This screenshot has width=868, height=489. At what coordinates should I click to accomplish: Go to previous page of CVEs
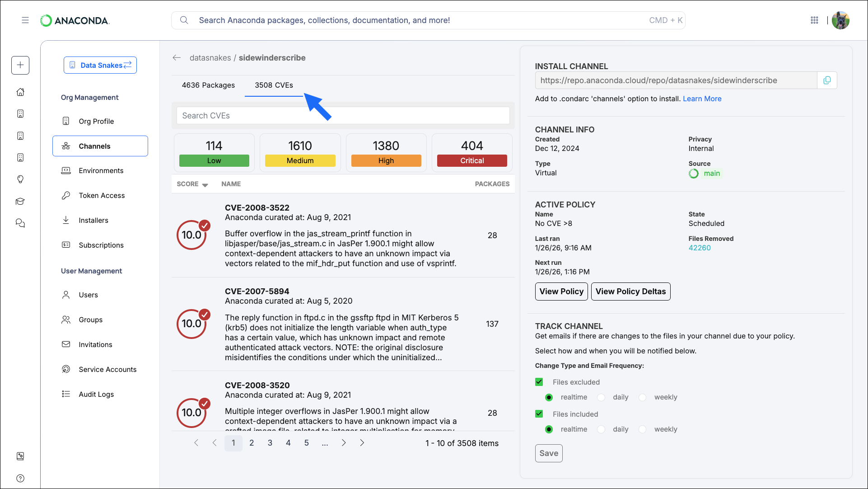(x=215, y=443)
